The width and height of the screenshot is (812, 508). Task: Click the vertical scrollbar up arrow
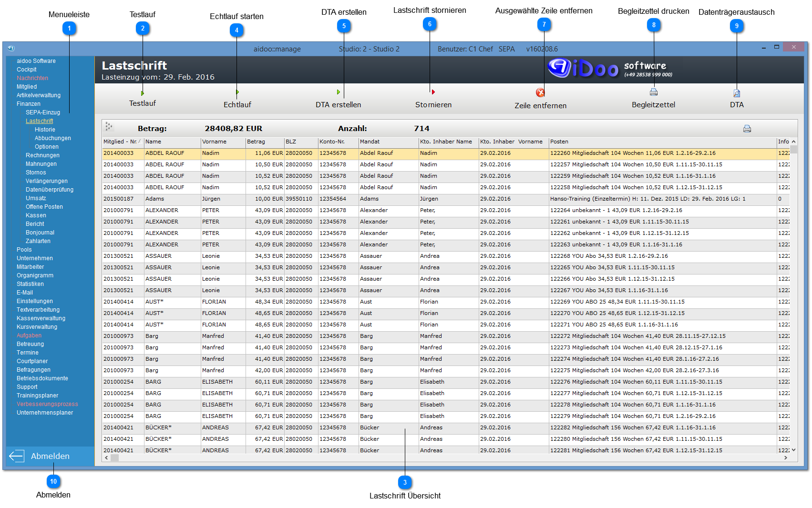pos(793,142)
